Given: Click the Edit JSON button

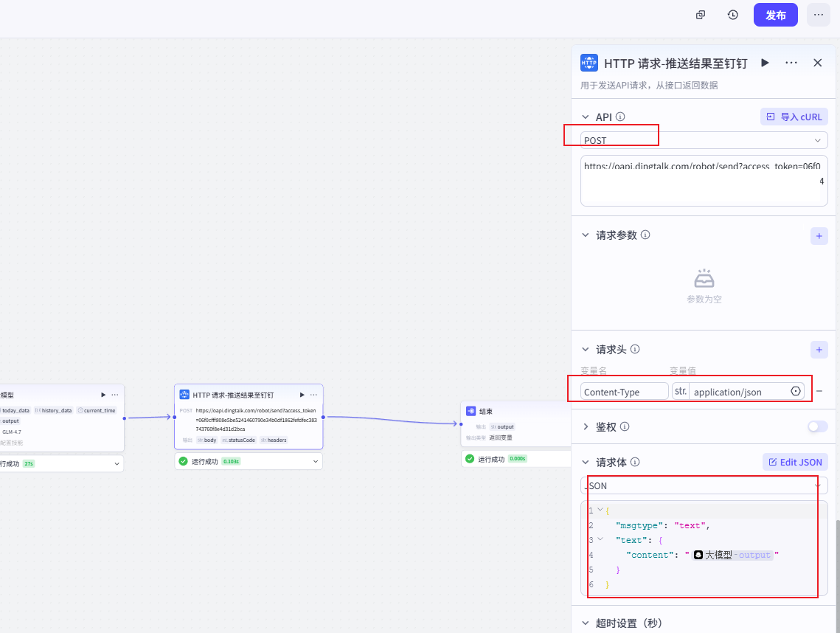Looking at the screenshot, I should click(x=795, y=462).
